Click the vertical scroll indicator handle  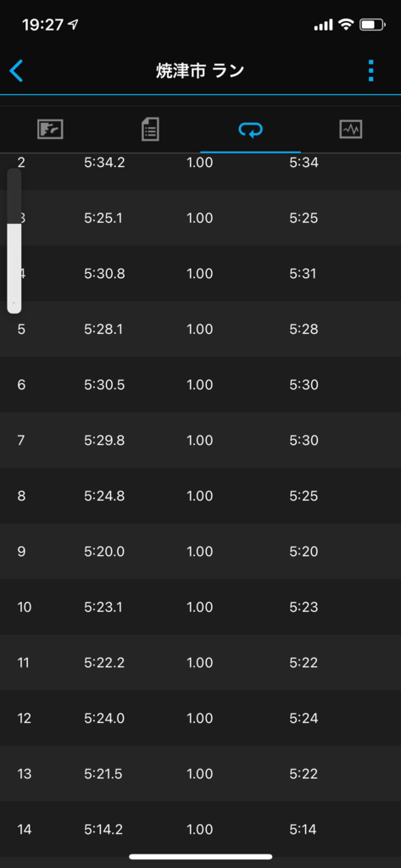(14, 268)
